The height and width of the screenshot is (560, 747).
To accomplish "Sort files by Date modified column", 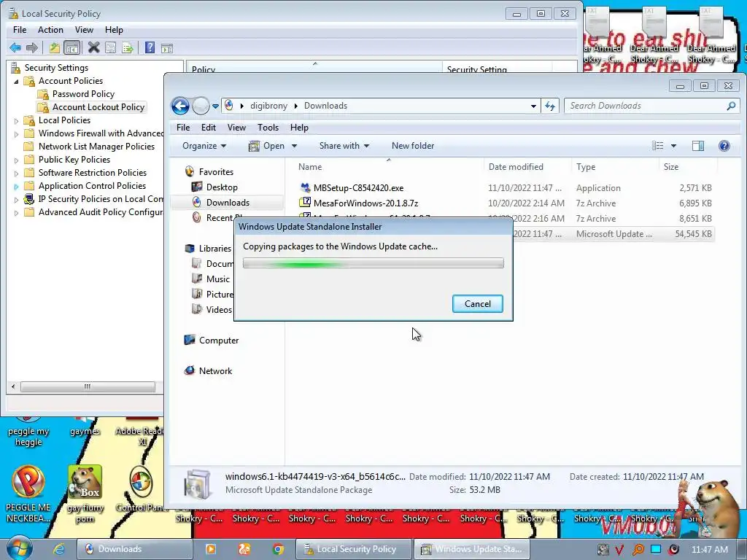I will point(527,167).
